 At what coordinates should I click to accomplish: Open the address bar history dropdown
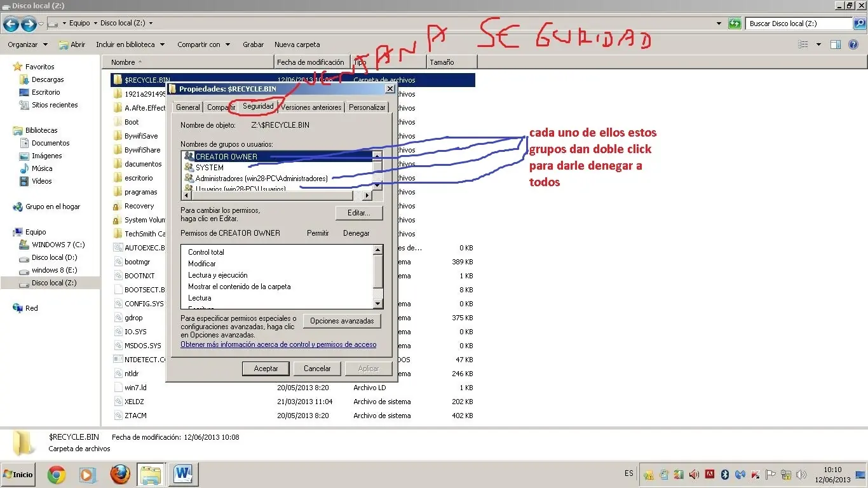pos(719,24)
